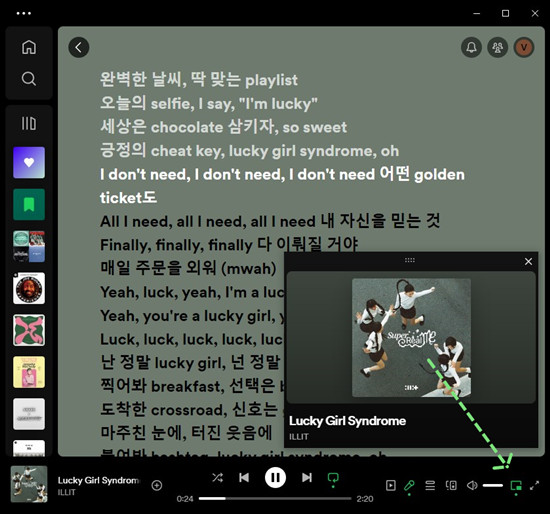Image resolution: width=550 pixels, height=514 pixels.
Task: Jump to lyric "I don't need 어떤 golden ticket도"
Action: (x=282, y=186)
